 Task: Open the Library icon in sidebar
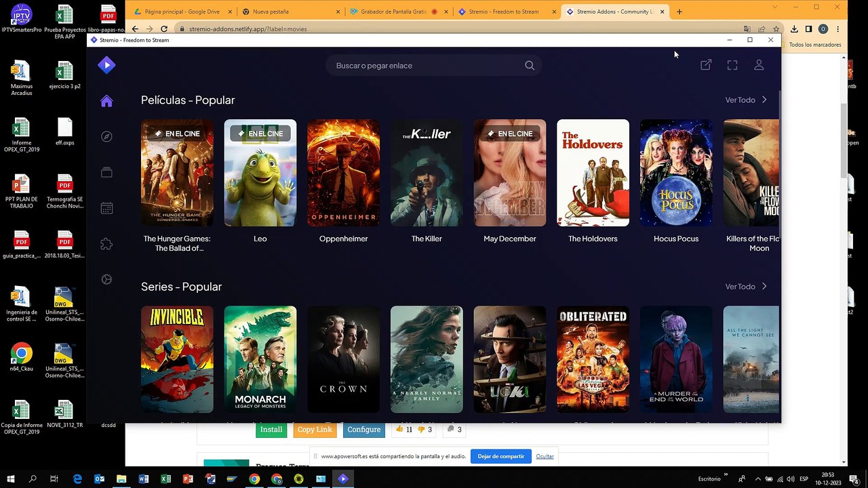pyautogui.click(x=106, y=173)
